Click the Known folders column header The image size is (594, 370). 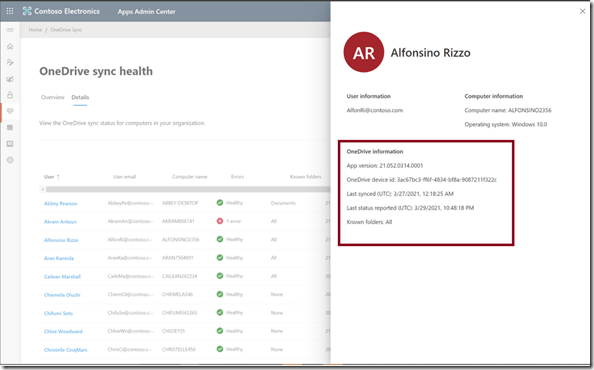pyautogui.click(x=305, y=177)
